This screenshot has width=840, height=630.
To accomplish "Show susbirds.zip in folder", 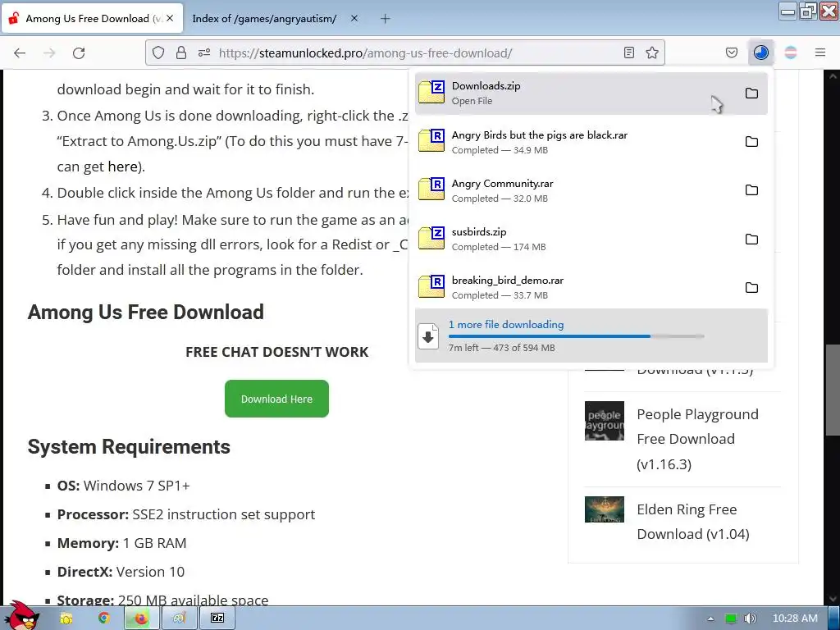I will 751,239.
